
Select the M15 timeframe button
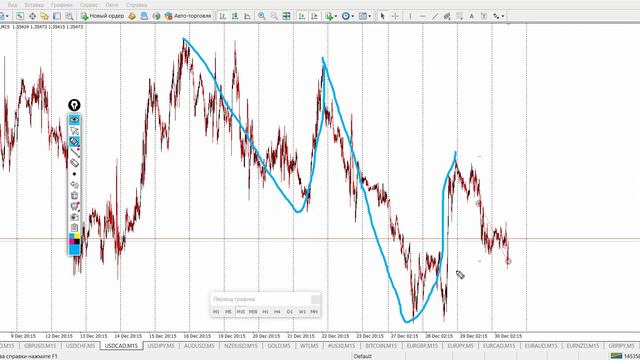click(241, 312)
